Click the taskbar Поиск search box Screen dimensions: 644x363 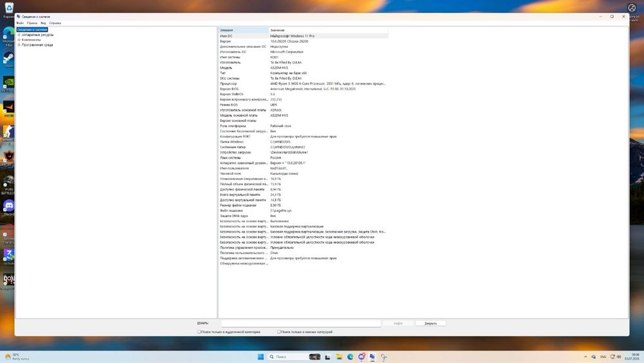(287, 357)
